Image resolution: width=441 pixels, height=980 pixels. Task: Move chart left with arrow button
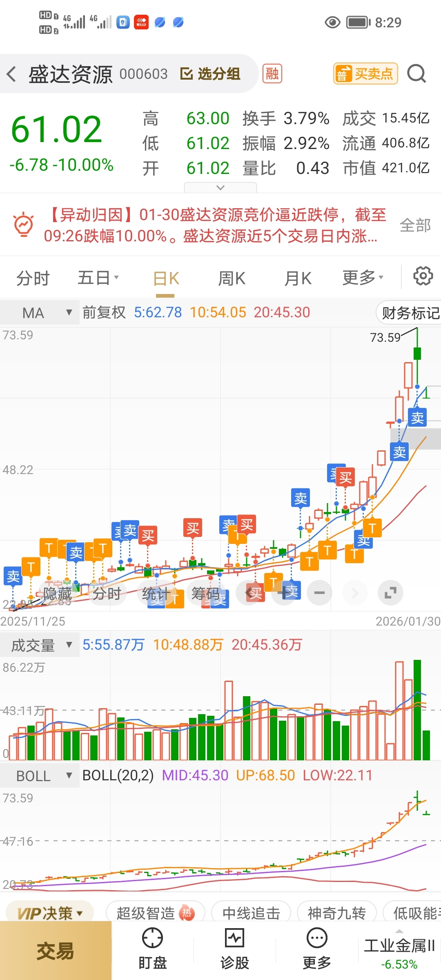pos(249,593)
